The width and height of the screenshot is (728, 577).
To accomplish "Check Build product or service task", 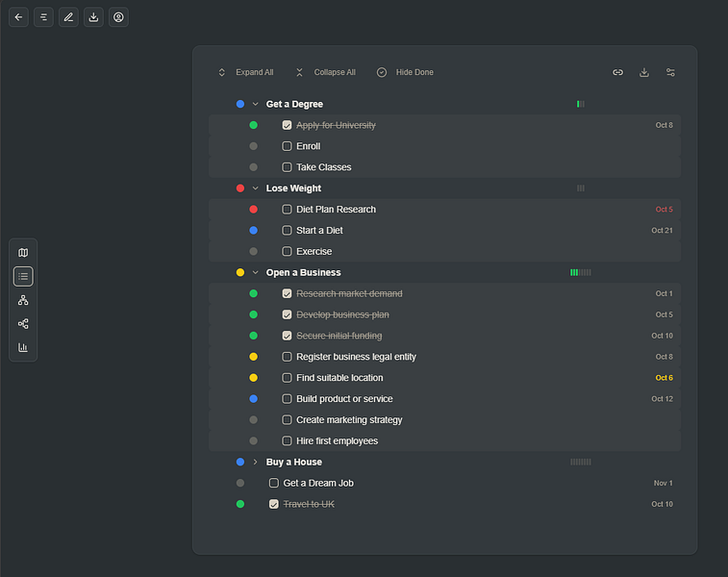I will tap(287, 399).
